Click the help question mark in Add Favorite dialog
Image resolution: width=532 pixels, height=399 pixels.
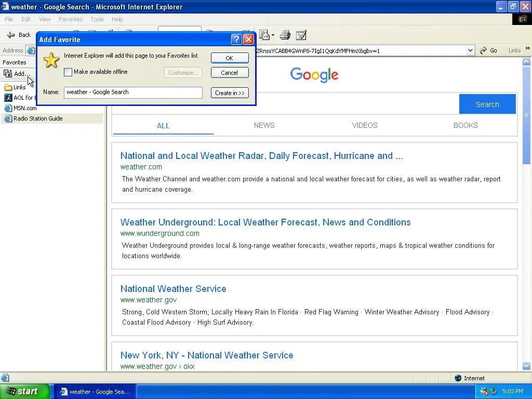[236, 39]
